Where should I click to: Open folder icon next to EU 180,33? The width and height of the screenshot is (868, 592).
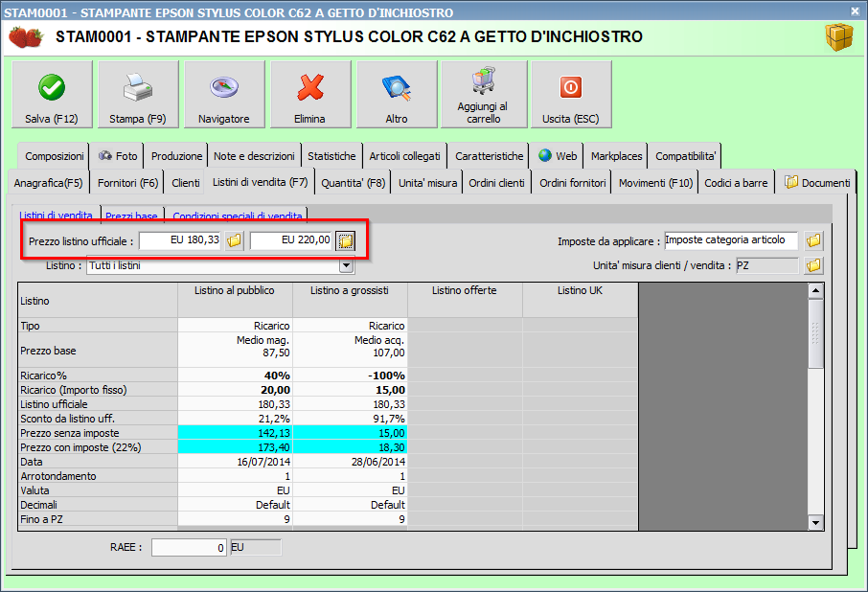pos(234,240)
